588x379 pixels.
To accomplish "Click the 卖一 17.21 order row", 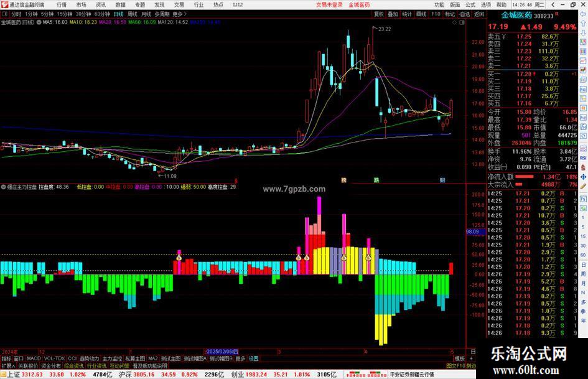I will 532,66.
